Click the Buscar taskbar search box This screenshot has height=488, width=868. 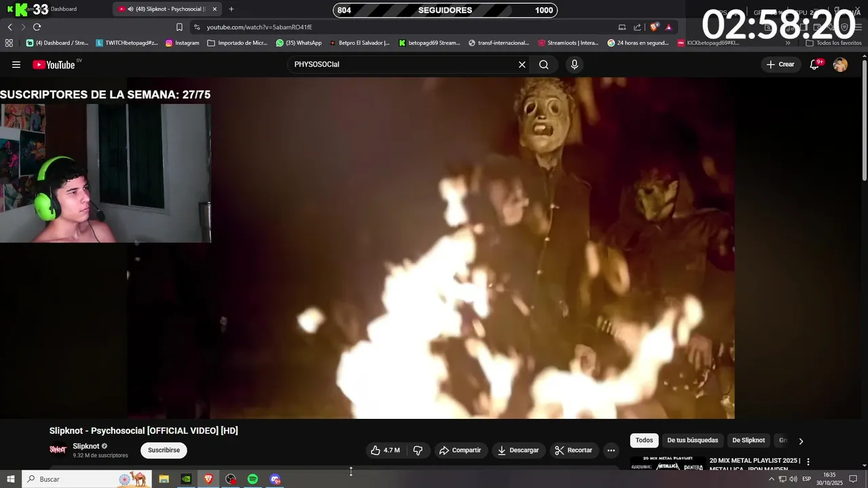pos(87,479)
